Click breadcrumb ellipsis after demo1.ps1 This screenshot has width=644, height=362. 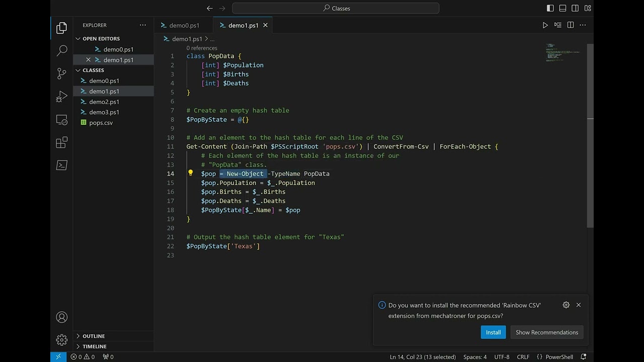pyautogui.click(x=212, y=39)
